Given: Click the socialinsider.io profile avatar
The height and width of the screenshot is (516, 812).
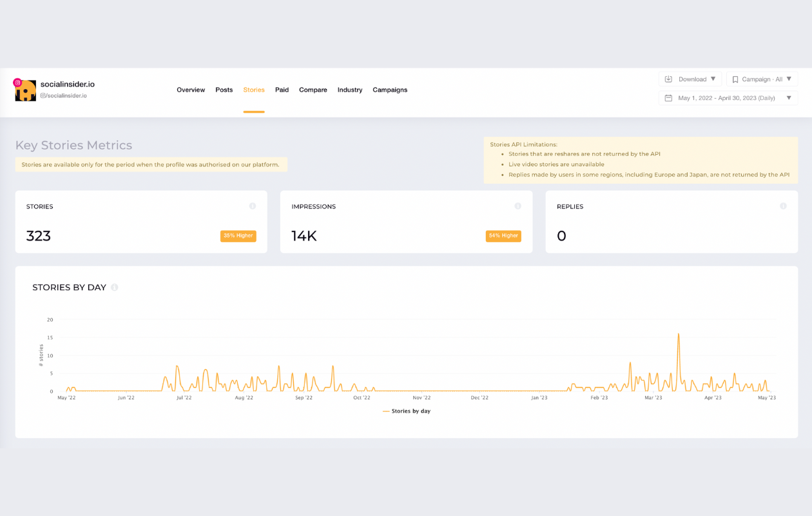Looking at the screenshot, I should (26, 90).
